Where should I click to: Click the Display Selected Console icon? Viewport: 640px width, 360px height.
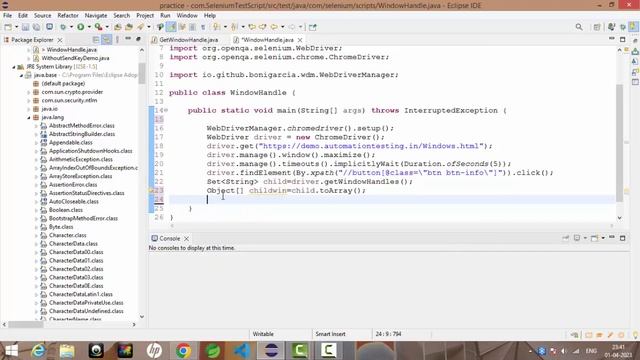pos(577,238)
